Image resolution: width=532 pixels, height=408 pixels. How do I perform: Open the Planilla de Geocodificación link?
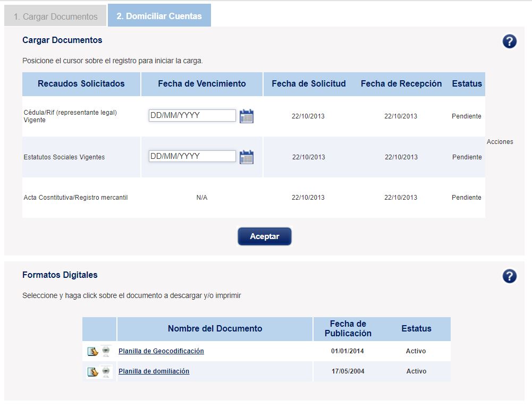point(161,351)
